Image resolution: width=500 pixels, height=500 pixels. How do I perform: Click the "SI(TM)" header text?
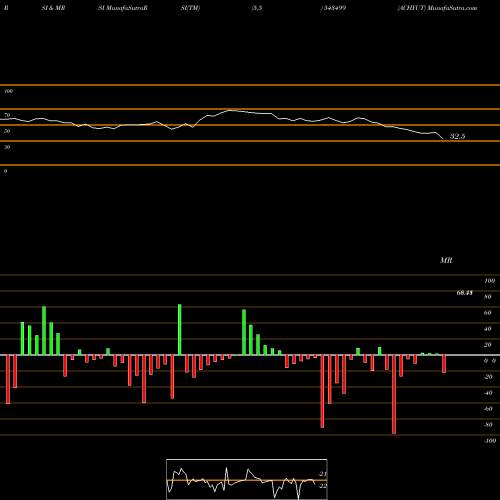(190, 8)
